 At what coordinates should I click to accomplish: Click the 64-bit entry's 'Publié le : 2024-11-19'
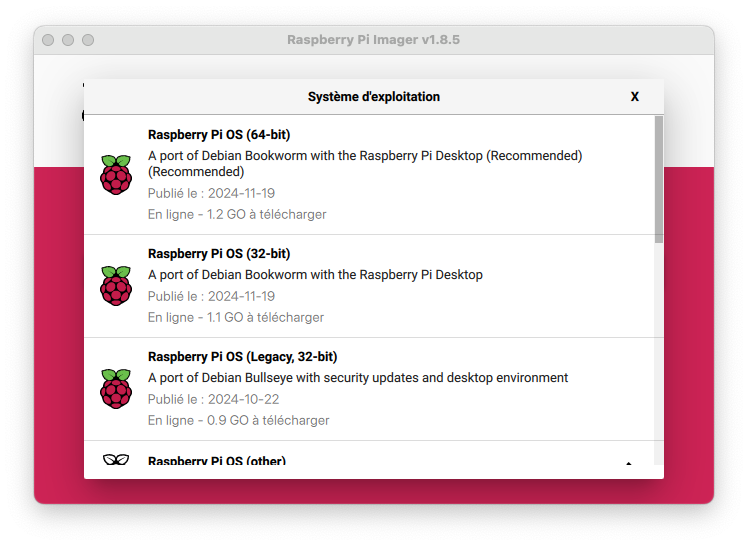pyautogui.click(x=211, y=194)
